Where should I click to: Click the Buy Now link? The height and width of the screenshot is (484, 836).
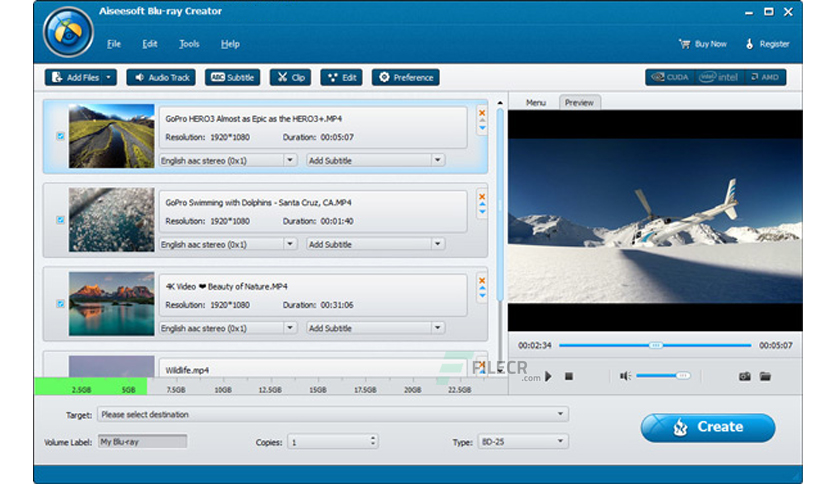click(703, 44)
